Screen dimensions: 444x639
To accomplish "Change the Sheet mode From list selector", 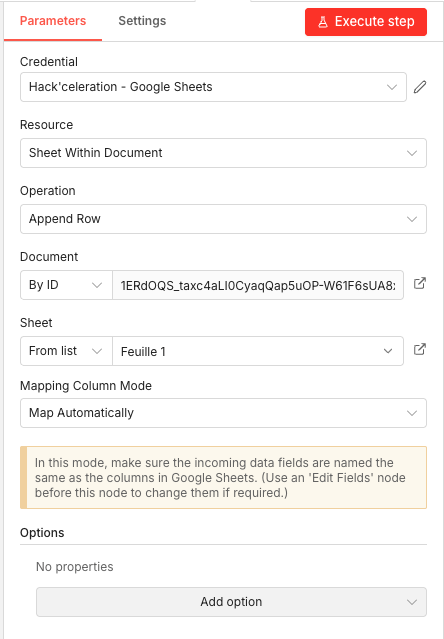I will click(66, 351).
